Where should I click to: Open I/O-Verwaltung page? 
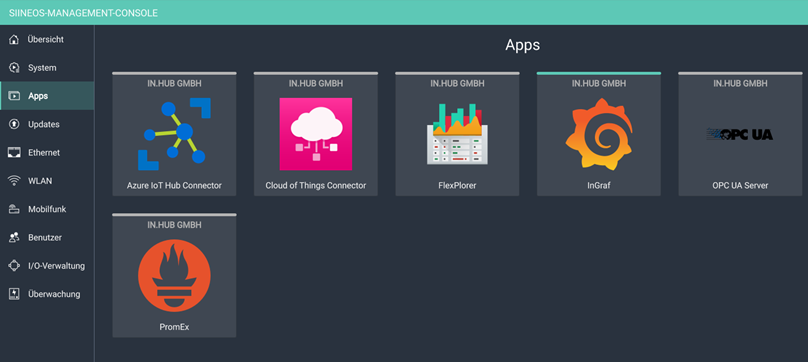47,266
